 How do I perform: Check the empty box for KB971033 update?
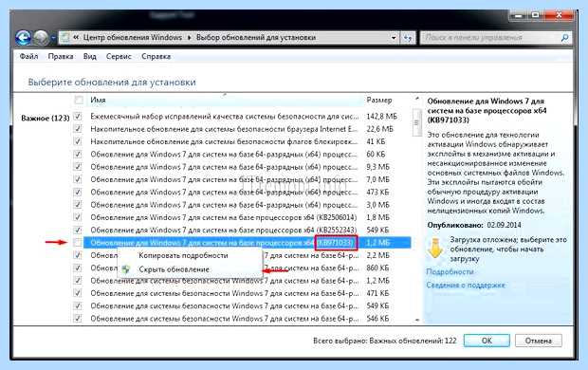78,243
